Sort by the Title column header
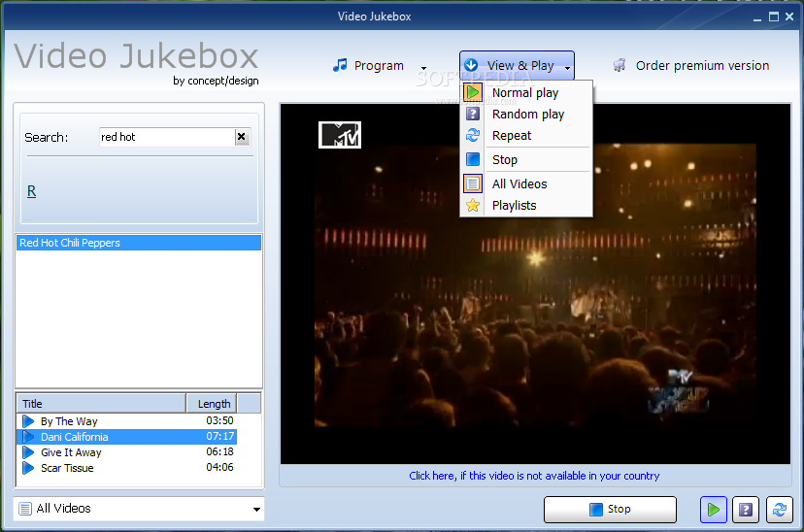This screenshot has height=532, width=804. (x=101, y=403)
